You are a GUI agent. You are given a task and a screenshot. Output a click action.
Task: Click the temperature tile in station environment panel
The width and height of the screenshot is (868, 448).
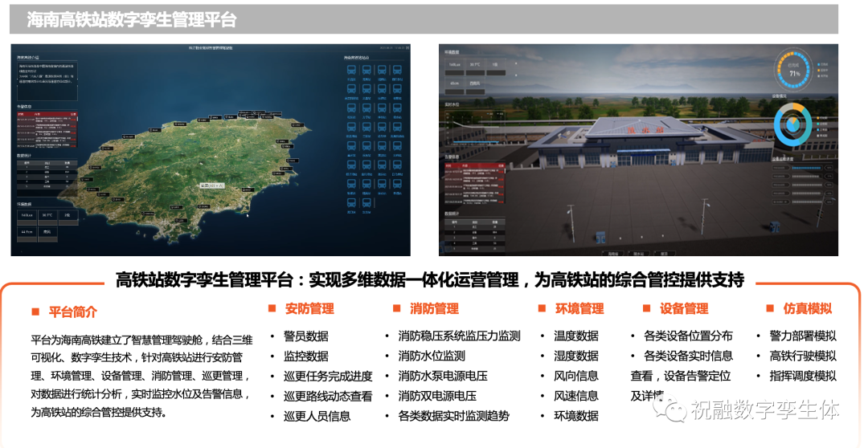tap(476, 64)
